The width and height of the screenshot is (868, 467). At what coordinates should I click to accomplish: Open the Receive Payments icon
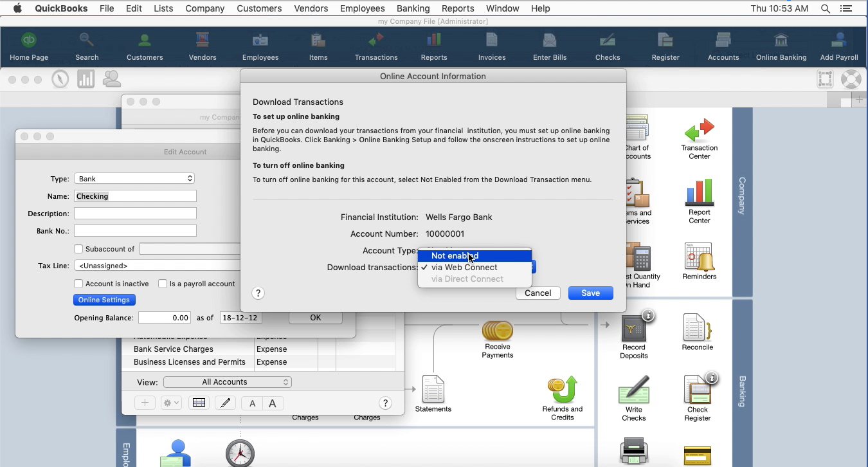[x=498, y=340]
